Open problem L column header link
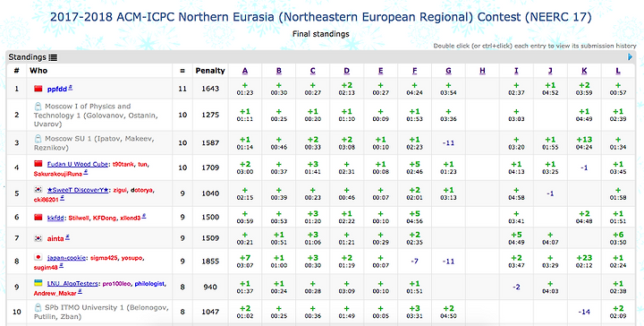The height and width of the screenshot is (326, 644). 618,71
